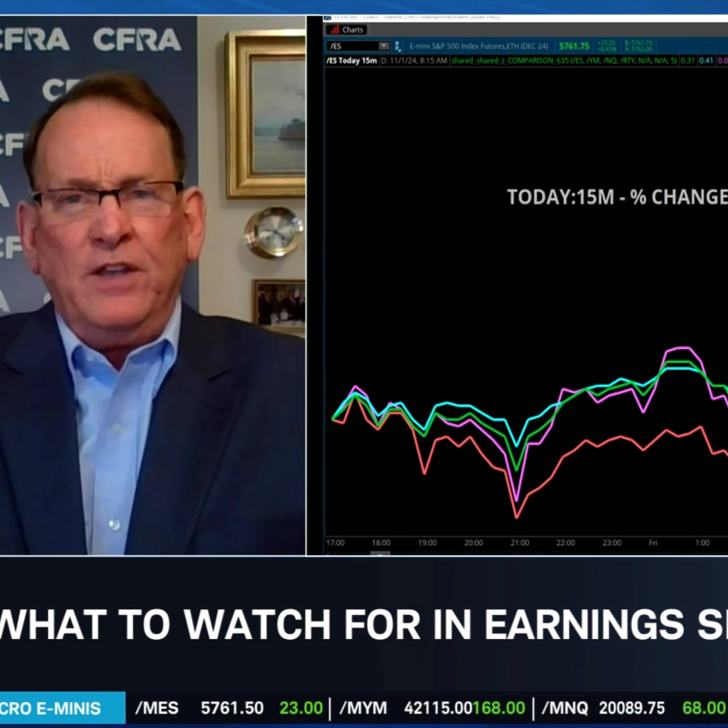Click the cyan 0.41 study value
Viewport: 728px width, 728px height.
pos(706,61)
